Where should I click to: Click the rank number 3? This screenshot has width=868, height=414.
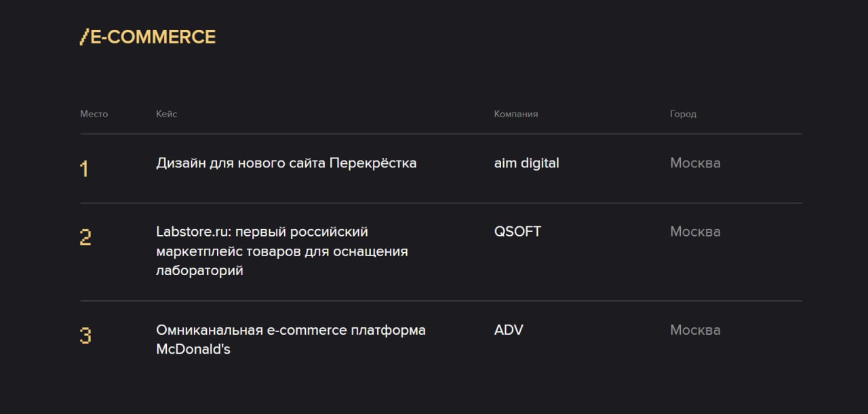click(x=85, y=336)
